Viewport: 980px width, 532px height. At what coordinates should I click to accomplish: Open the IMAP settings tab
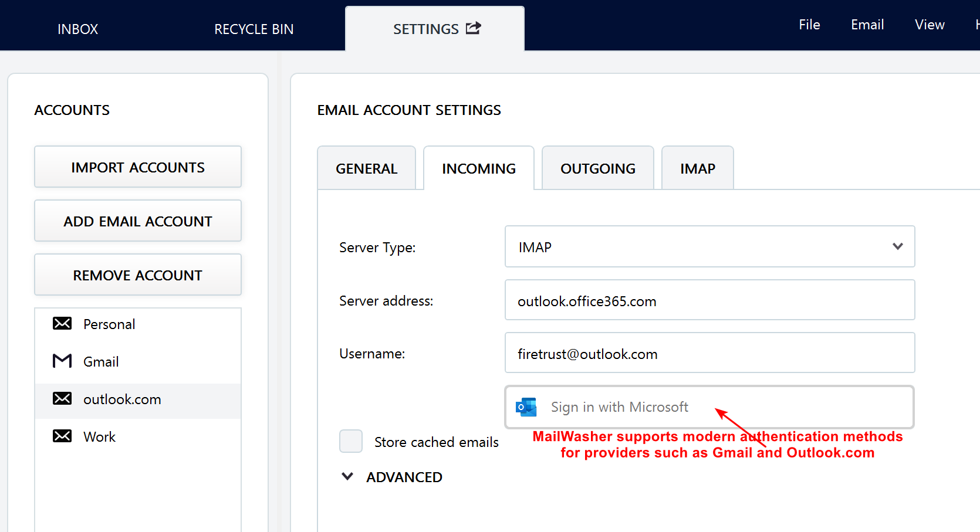698,168
